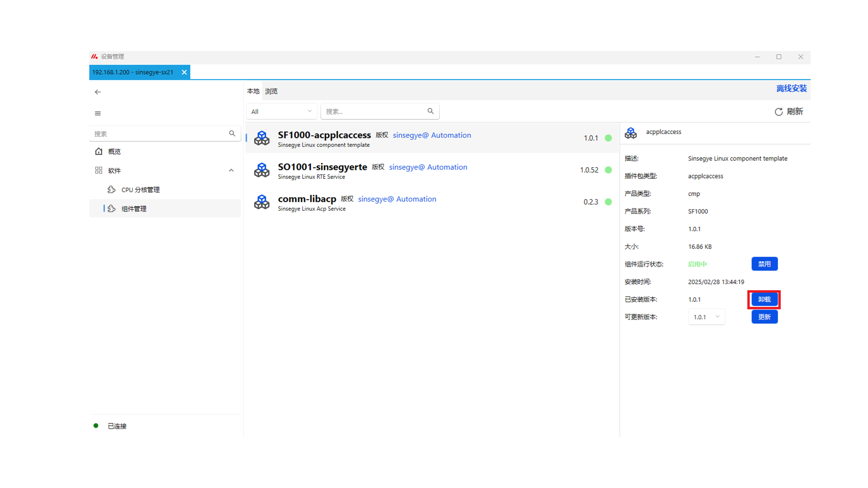Click the 禁用 button
This screenshot has height=488, width=868.
click(764, 264)
